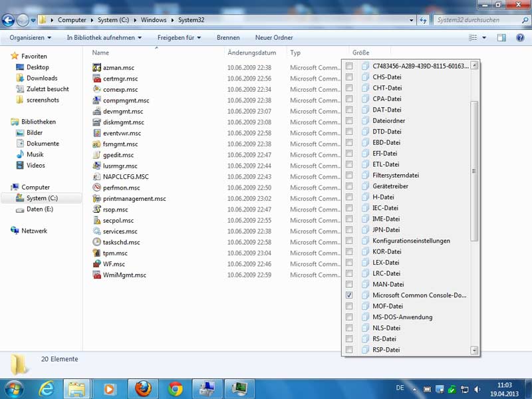Viewport: 532px width, 399px height.
Task: Click the Windows breadcrumb in address bar
Action: pyautogui.click(x=154, y=20)
